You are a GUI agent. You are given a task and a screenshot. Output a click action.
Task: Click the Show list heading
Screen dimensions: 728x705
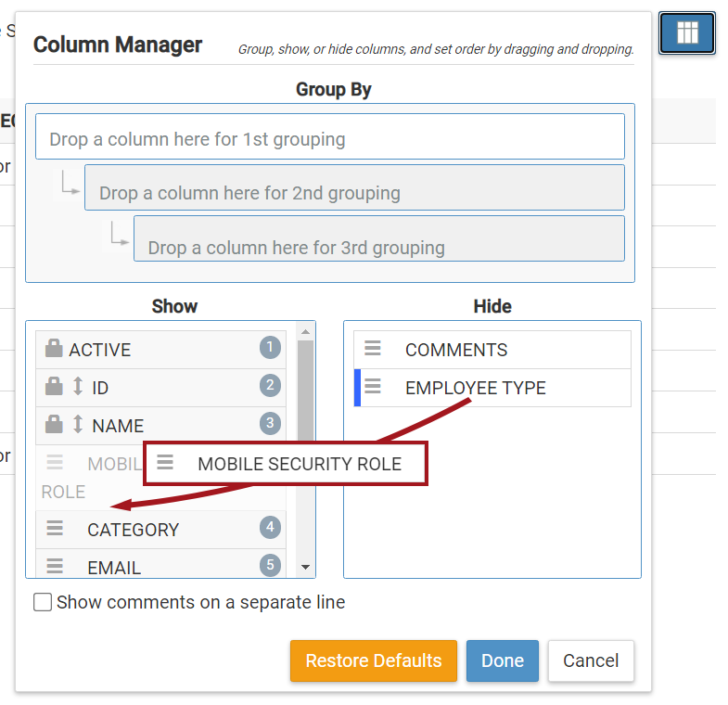pos(174,306)
